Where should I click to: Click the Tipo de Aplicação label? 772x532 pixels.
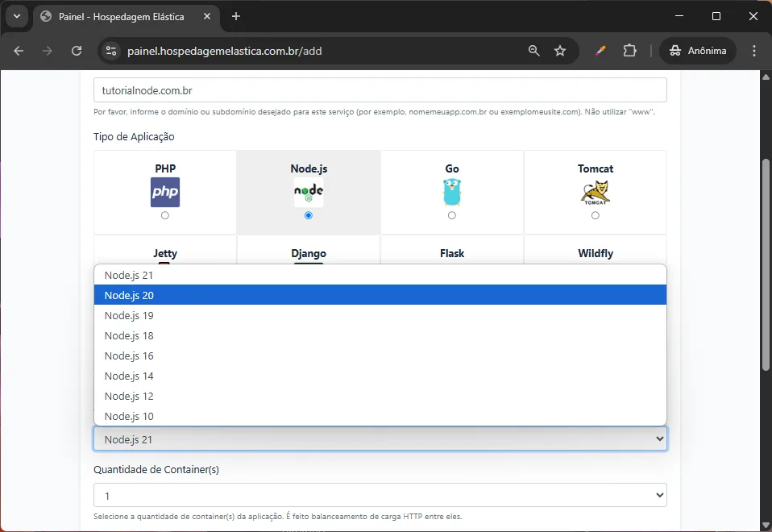[134, 136]
